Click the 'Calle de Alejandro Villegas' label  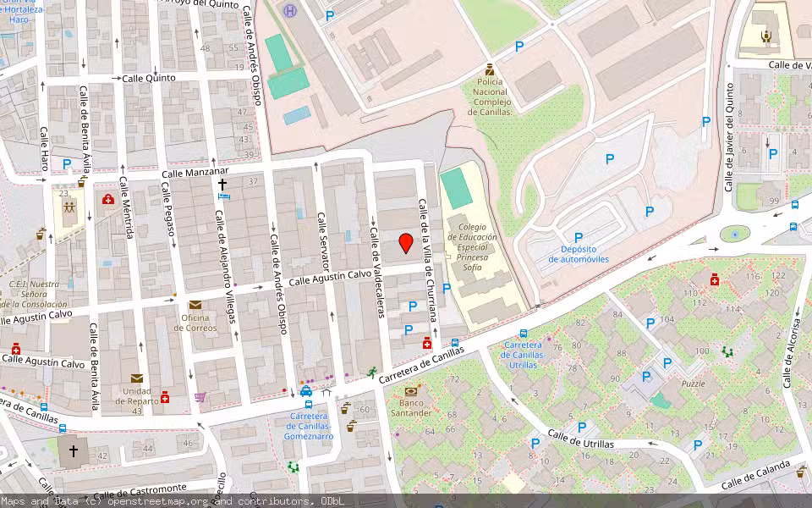(226, 267)
